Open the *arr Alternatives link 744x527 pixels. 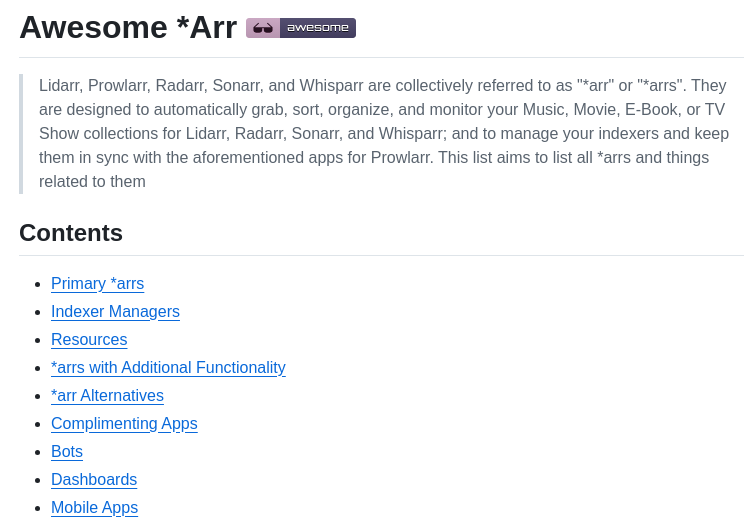(107, 396)
